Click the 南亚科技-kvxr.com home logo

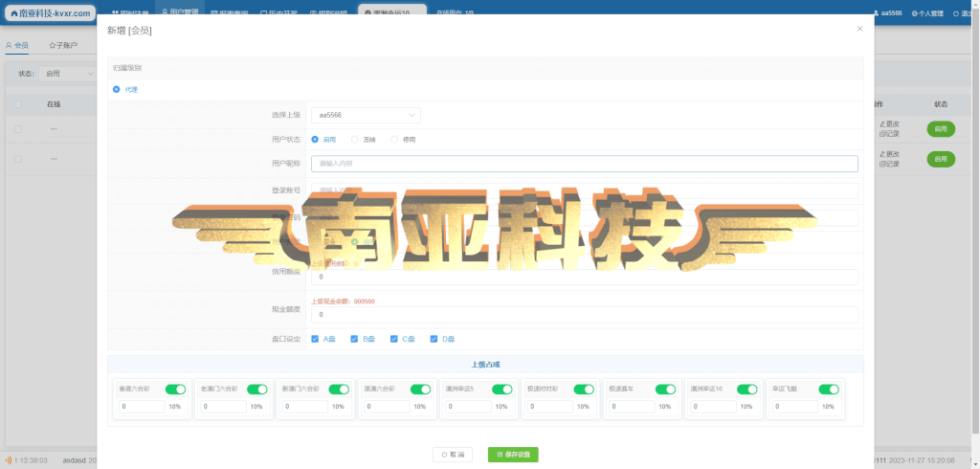click(51, 13)
